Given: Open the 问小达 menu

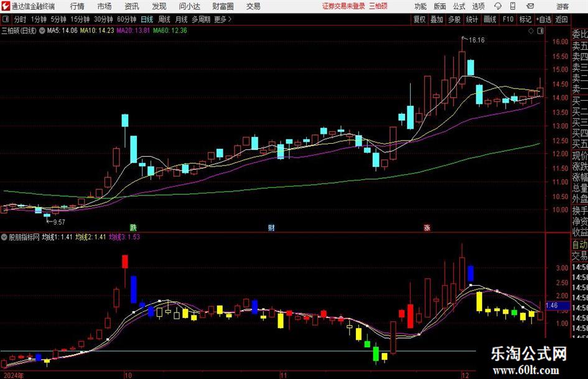Looking at the screenshot, I should pos(189,6).
